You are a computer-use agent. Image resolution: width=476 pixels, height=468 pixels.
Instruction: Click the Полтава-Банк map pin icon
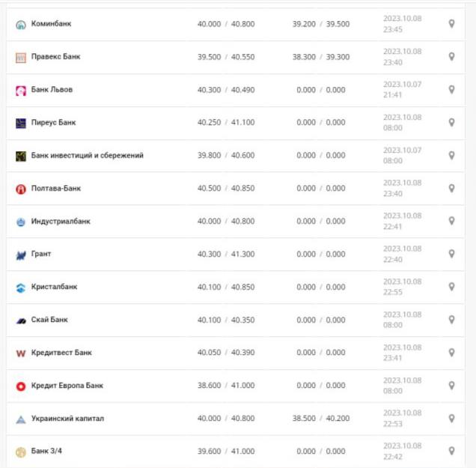pyautogui.click(x=451, y=189)
